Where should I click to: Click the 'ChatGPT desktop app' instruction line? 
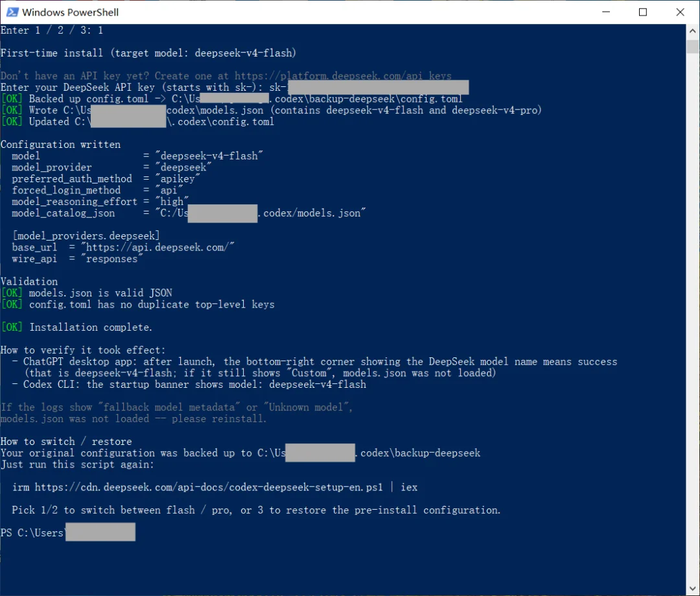315,362
